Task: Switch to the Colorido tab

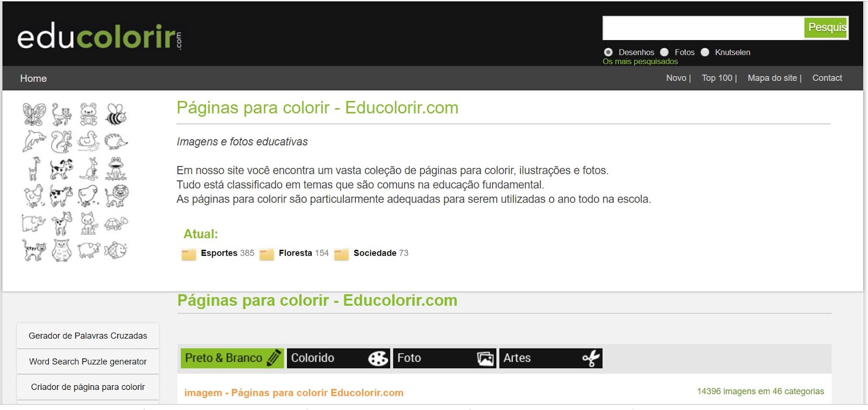Action: click(339, 358)
